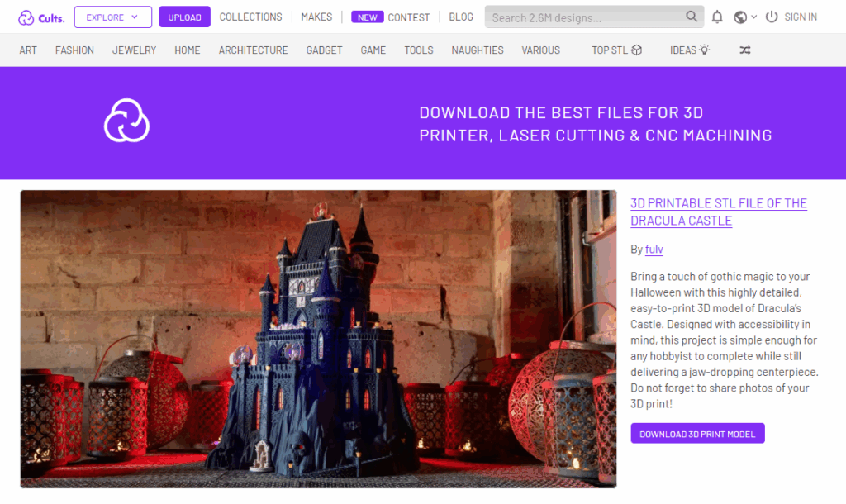Open the designer fulv profile link

tap(654, 250)
